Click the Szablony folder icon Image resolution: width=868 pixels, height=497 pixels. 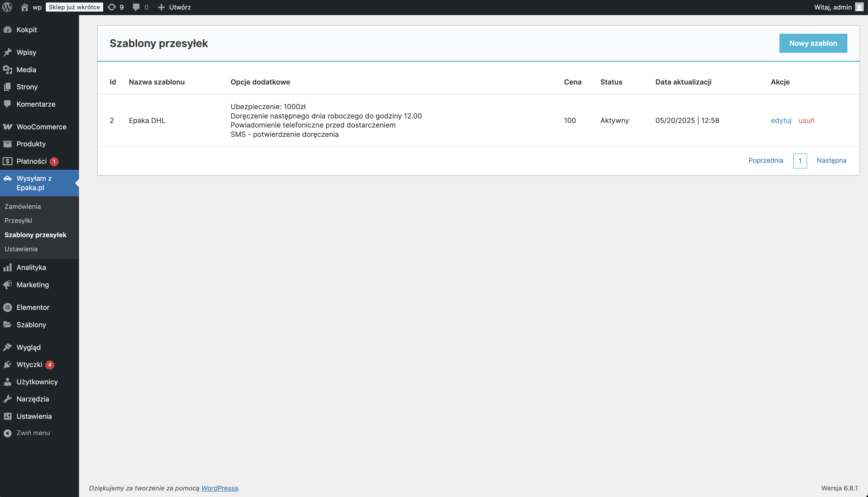point(8,324)
